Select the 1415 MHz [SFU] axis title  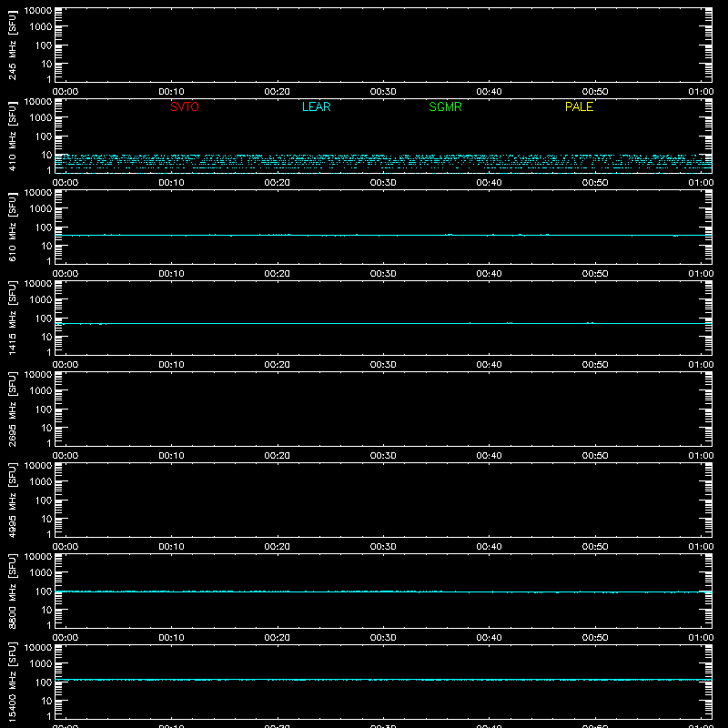(x=13, y=318)
